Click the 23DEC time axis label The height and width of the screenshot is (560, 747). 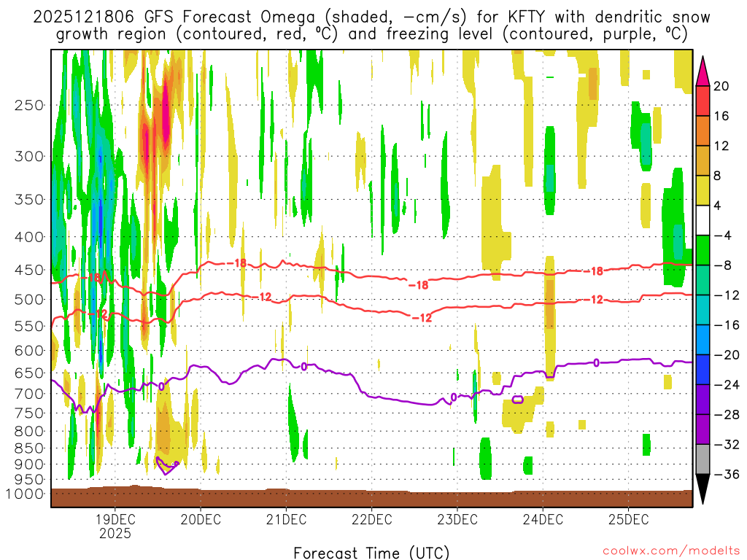coord(457,519)
